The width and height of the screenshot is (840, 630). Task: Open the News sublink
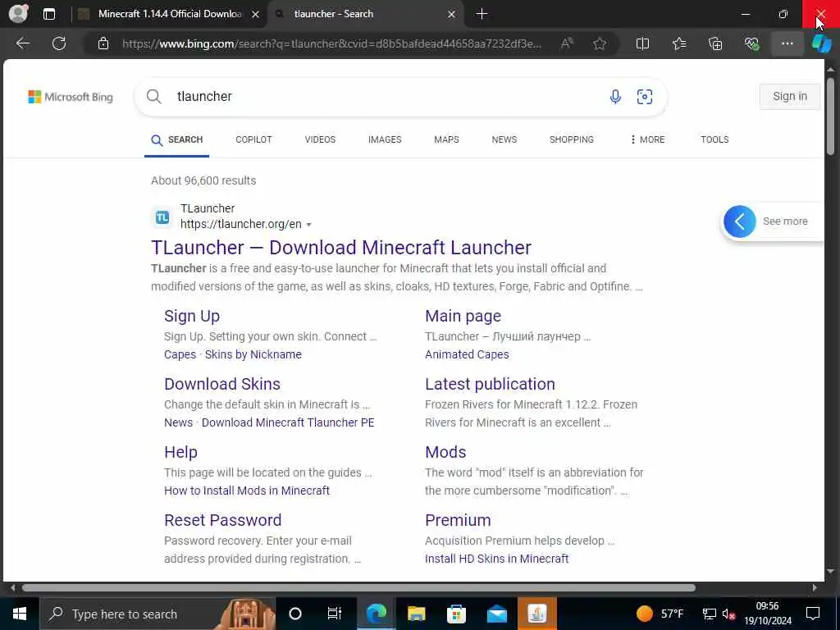click(x=178, y=422)
